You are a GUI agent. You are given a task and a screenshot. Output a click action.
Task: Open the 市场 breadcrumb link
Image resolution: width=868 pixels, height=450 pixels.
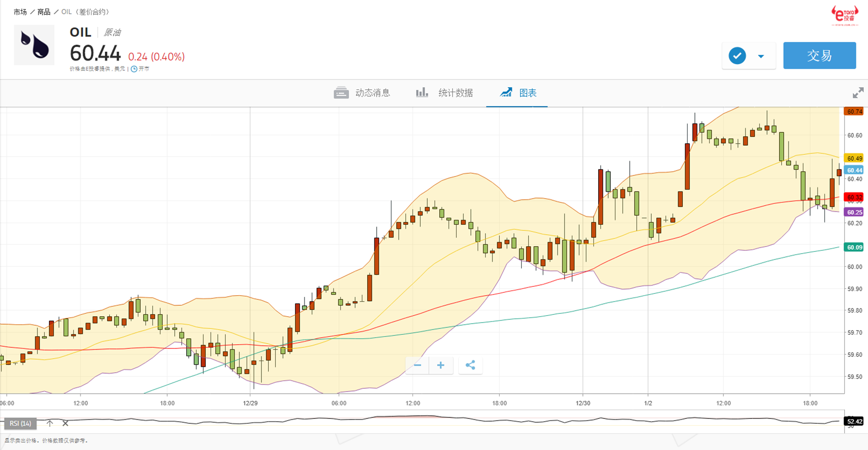20,12
